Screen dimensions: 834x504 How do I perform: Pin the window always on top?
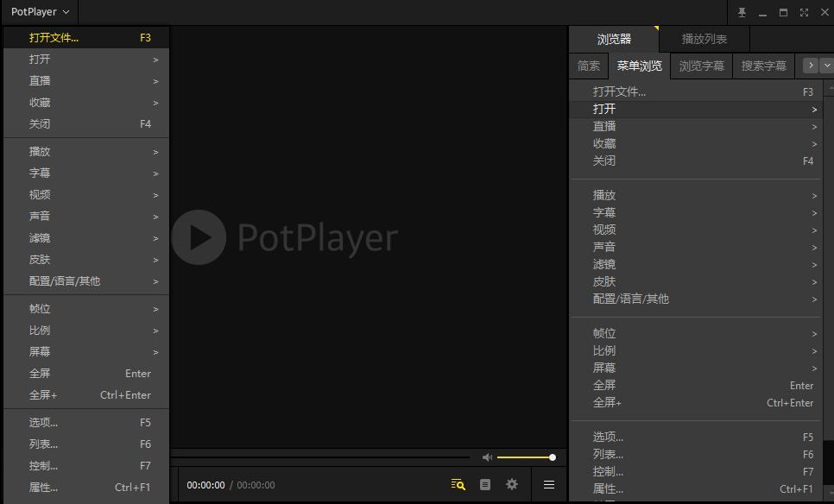742,12
